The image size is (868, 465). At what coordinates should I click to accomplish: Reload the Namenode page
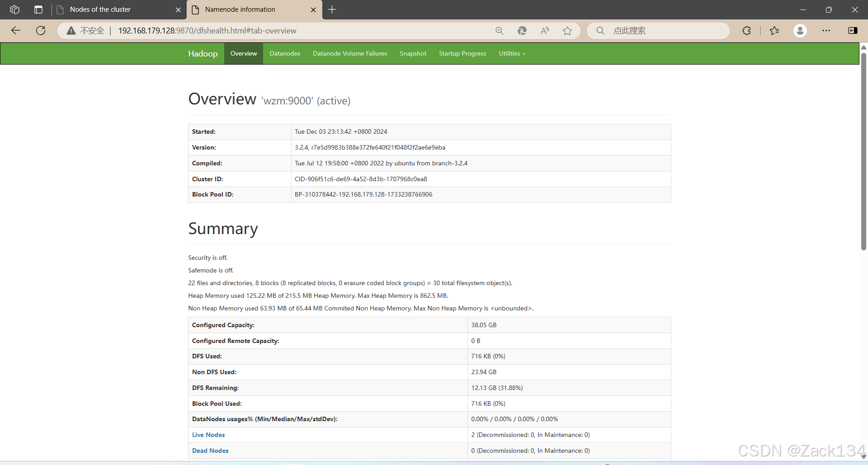pos(41,31)
